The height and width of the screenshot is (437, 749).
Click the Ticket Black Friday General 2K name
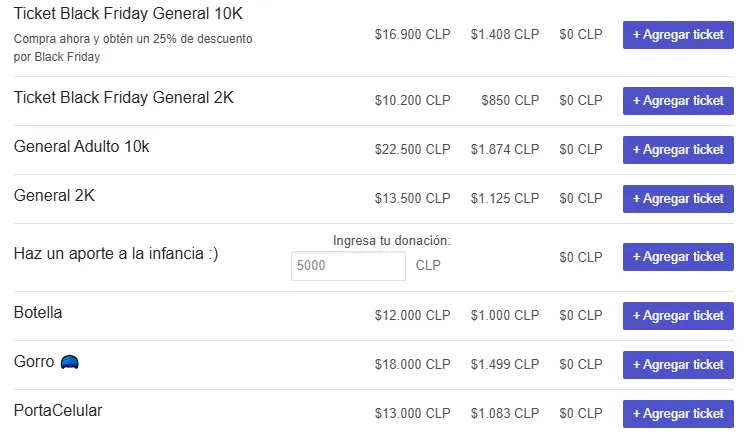pyautogui.click(x=124, y=97)
